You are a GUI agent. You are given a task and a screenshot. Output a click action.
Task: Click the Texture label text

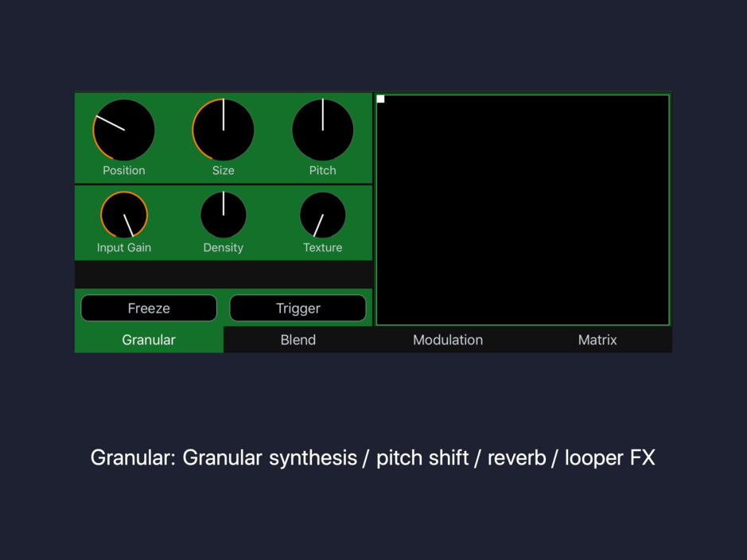322,247
